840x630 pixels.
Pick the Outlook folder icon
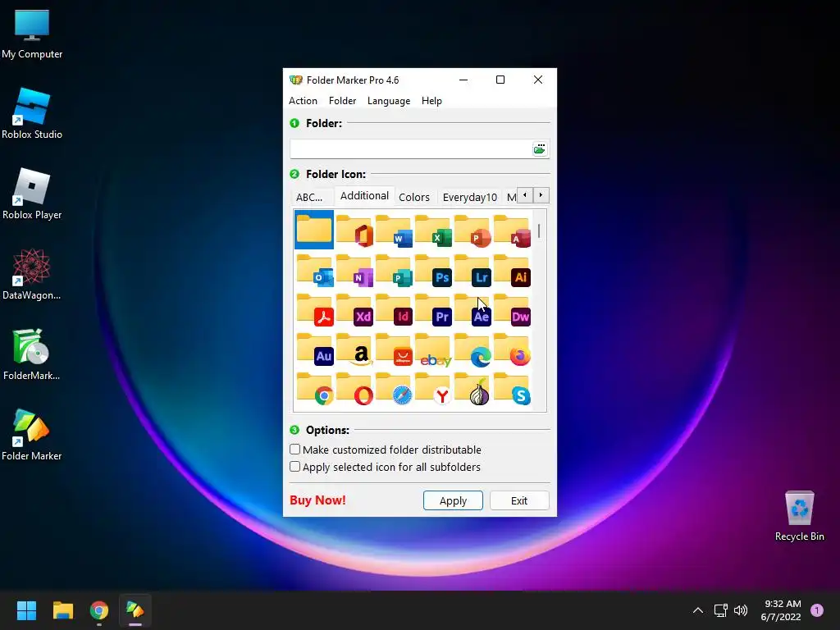click(314, 270)
